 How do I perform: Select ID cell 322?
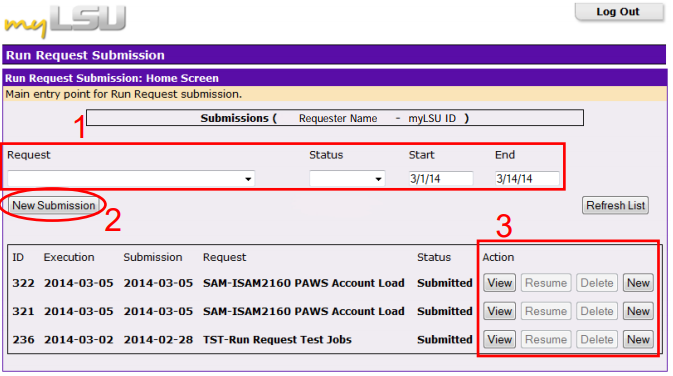(23, 283)
